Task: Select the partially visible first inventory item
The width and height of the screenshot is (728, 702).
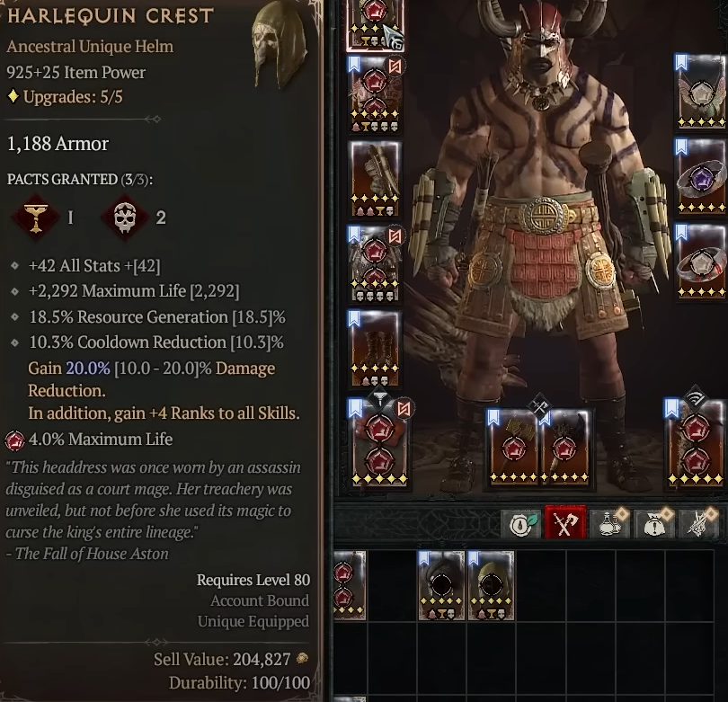Action: click(350, 585)
